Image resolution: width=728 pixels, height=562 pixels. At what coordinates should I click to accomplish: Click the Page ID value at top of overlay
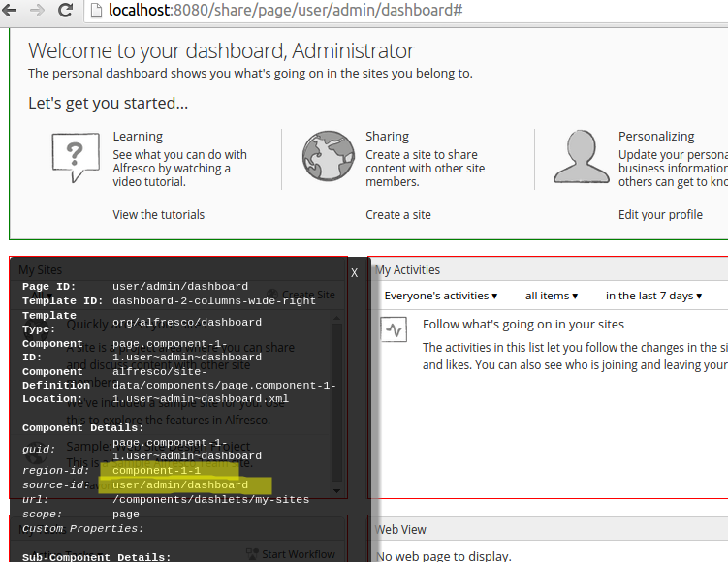[x=180, y=287]
